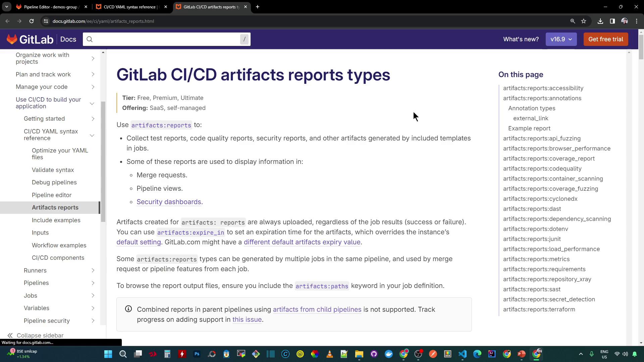Click the Collapse sidebar double-arrow
The image size is (644, 362).
tap(10, 336)
